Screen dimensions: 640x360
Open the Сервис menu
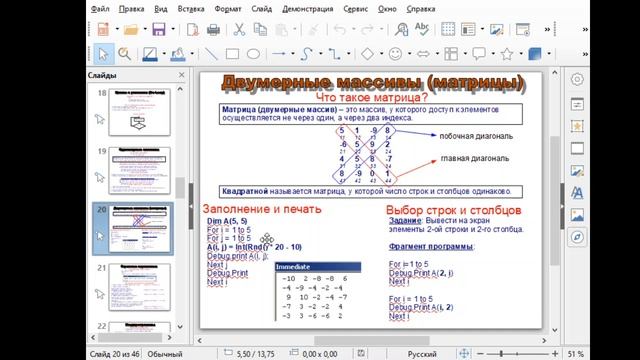[356, 9]
